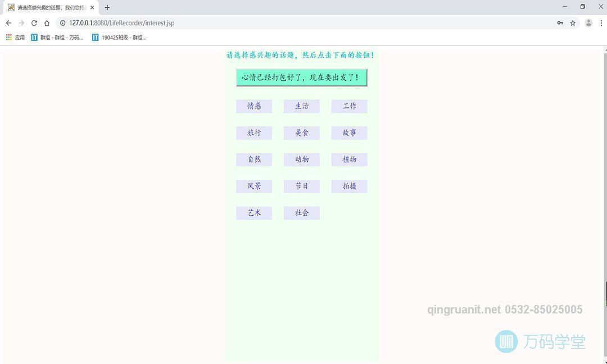
Task: Reload the interest.jsp page
Action: pyautogui.click(x=35, y=23)
